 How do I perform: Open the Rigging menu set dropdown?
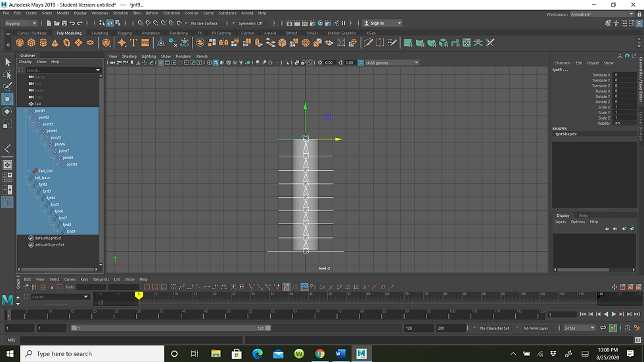(20, 24)
